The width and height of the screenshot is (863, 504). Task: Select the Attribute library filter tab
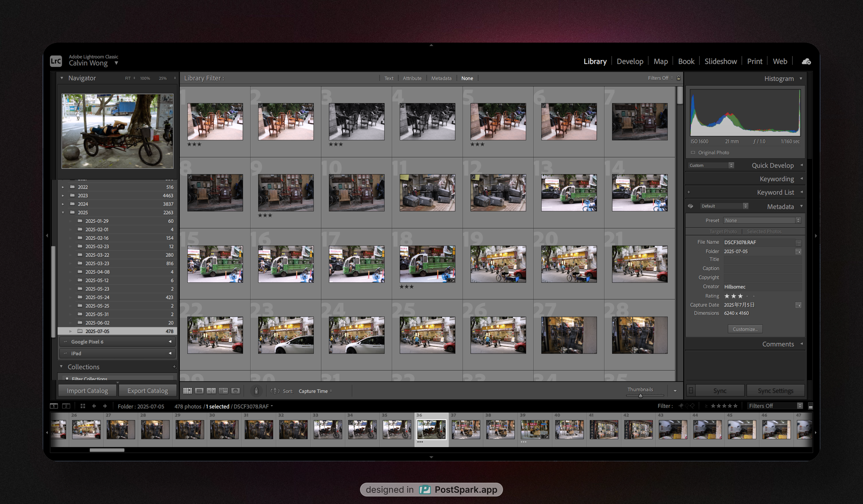[412, 78]
